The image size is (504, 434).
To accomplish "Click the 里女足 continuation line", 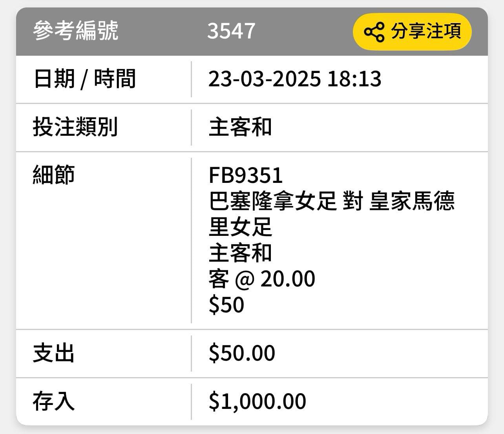I will (x=240, y=227).
